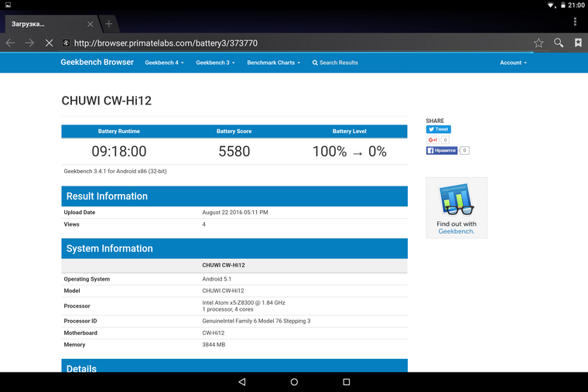Click the site info icon beside the URL

66,43
